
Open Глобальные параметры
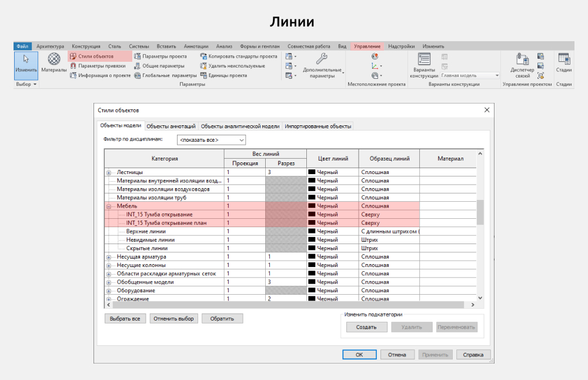165,75
